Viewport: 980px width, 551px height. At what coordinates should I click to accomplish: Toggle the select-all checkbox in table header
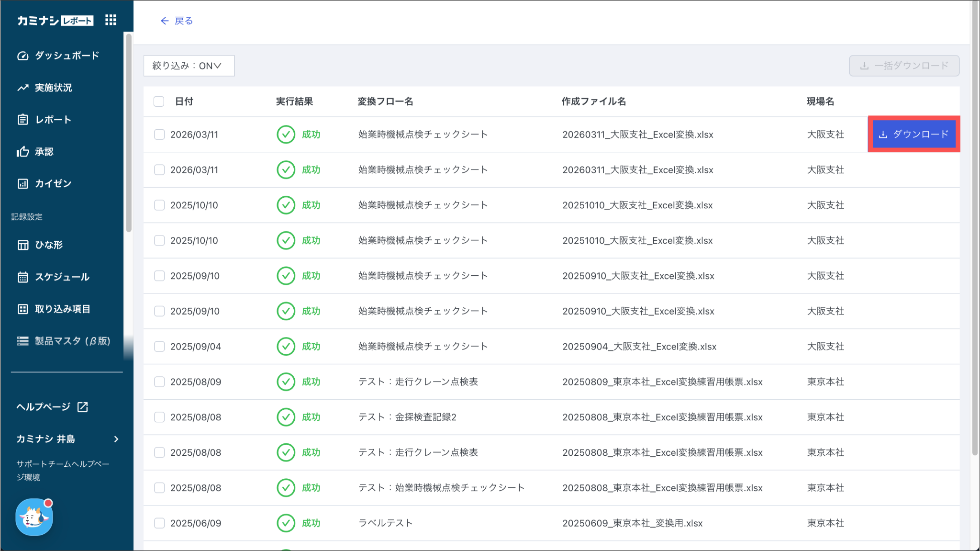coord(159,101)
